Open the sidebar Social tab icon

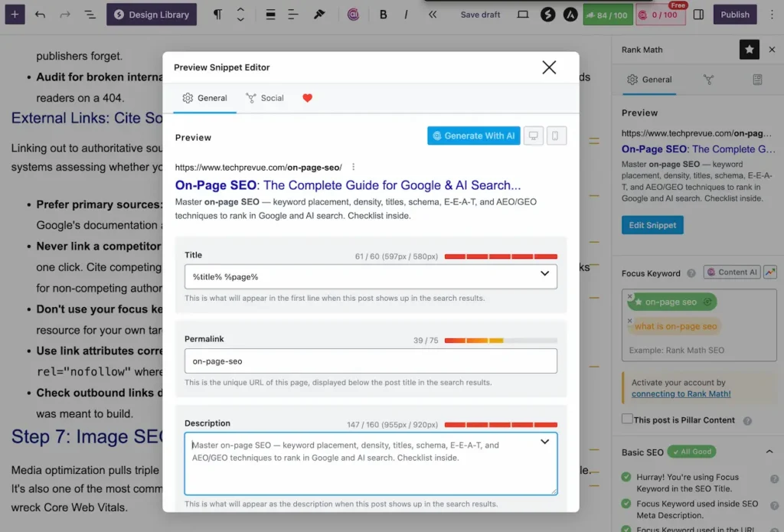click(708, 80)
